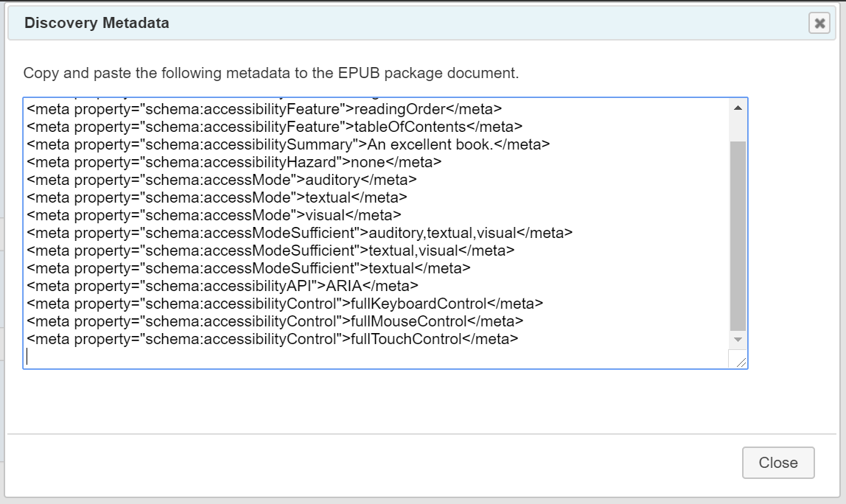Click the "An excellent book." summary line
This screenshot has width=846, height=504.
pyautogui.click(x=288, y=144)
